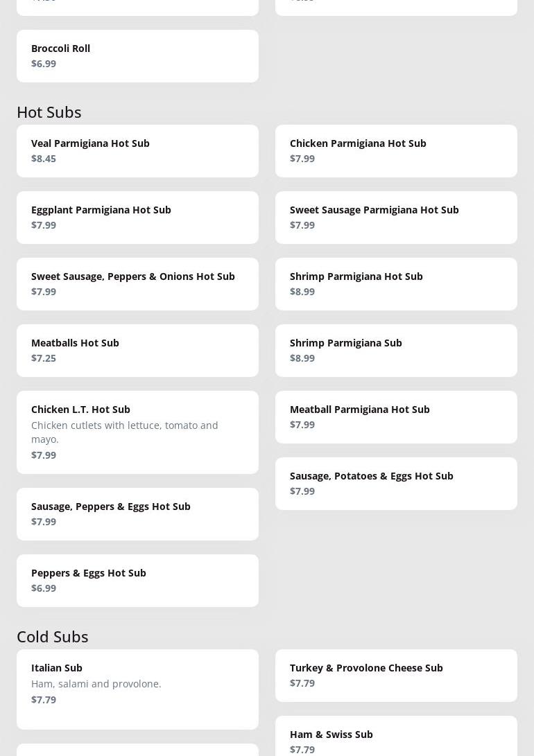Click Sausage, Peppers & Eggs Hot Sub

coord(137,514)
